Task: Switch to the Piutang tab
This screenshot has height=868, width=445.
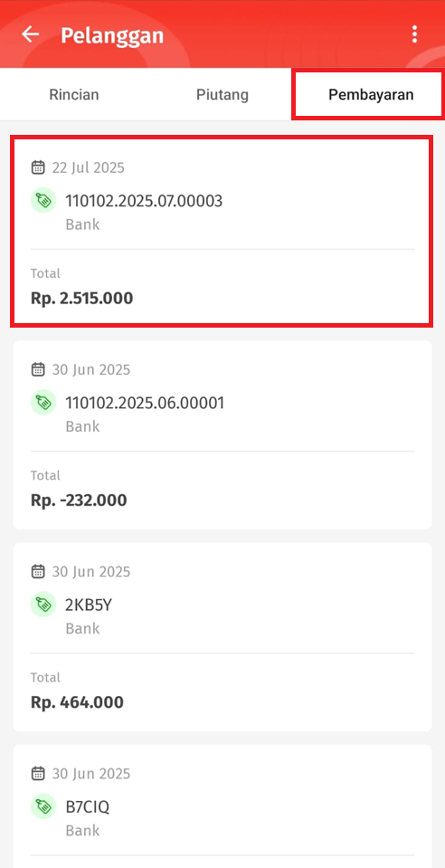Action: click(222, 95)
